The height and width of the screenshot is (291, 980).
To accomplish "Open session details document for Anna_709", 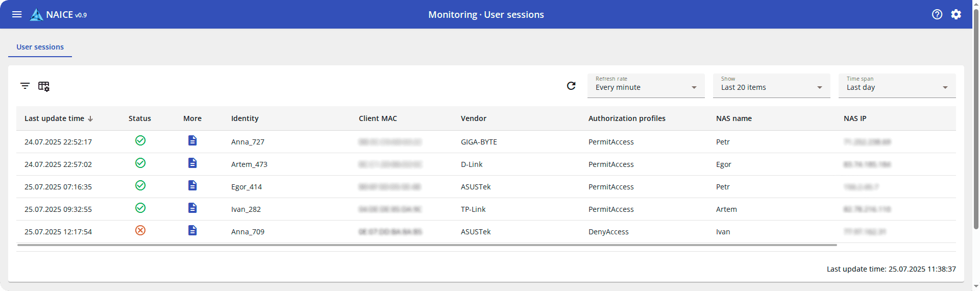I will (192, 230).
